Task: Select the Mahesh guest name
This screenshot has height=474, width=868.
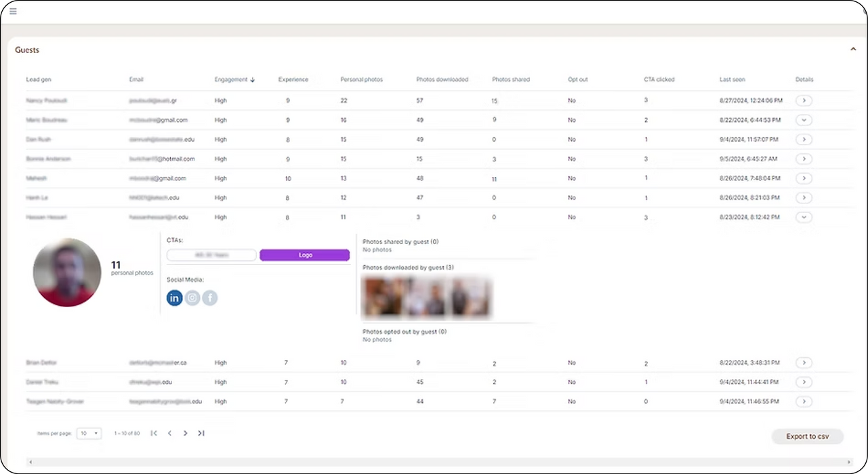Action: point(37,178)
